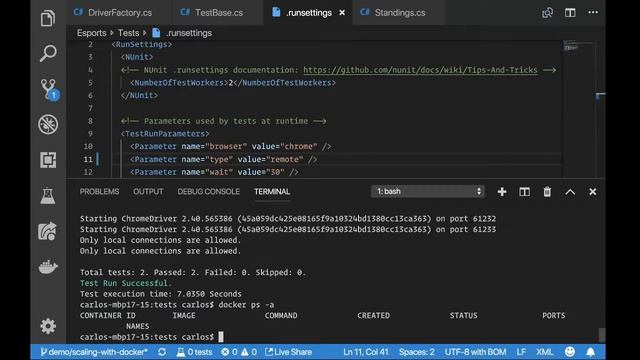Change language mode XML
The image size is (640, 360).
[x=544, y=352]
